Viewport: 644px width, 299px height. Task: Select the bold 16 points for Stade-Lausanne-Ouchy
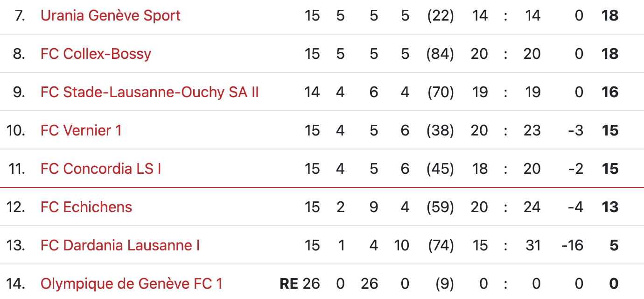point(610,93)
